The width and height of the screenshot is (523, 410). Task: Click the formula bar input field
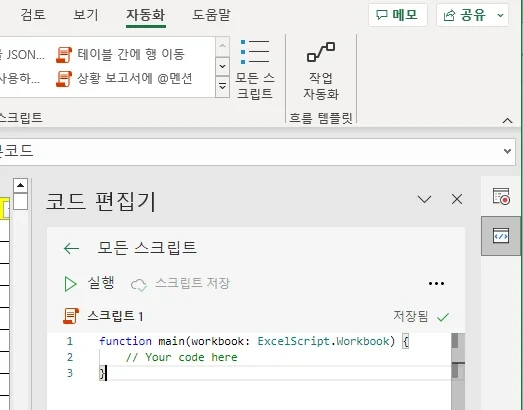coord(250,151)
